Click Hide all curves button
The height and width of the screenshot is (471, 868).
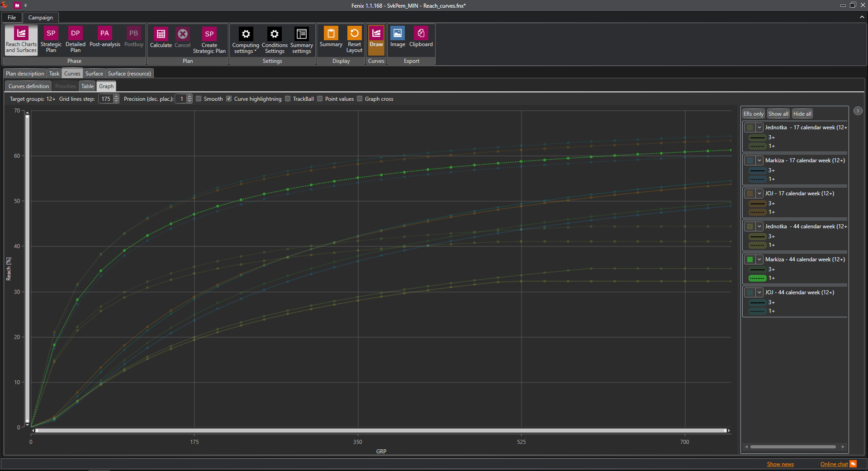pyautogui.click(x=802, y=114)
